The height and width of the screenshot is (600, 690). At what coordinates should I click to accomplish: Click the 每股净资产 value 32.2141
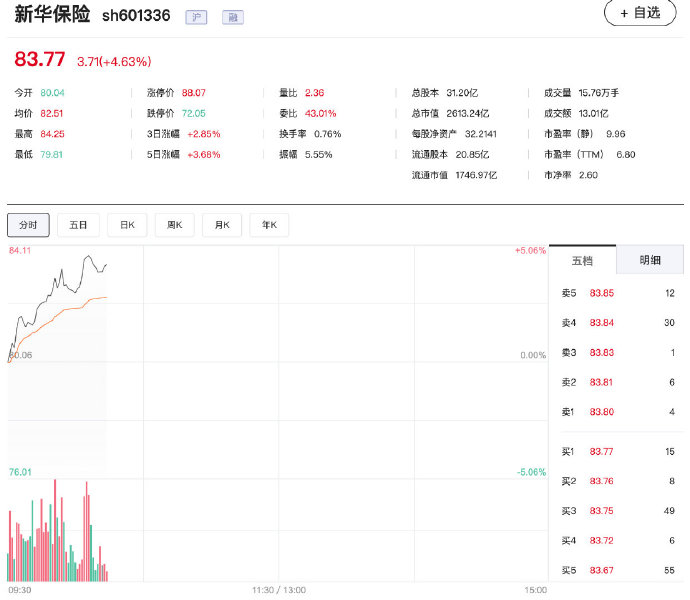click(x=481, y=134)
